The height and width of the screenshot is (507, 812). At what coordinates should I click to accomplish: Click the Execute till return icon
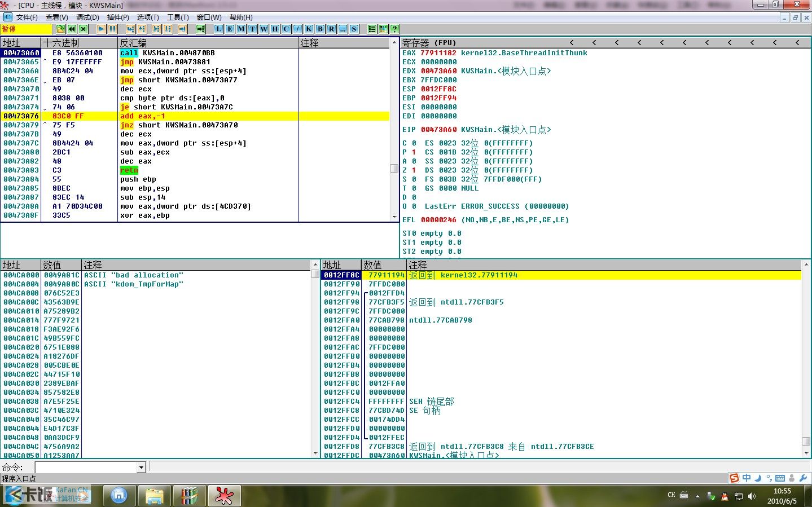(183, 29)
